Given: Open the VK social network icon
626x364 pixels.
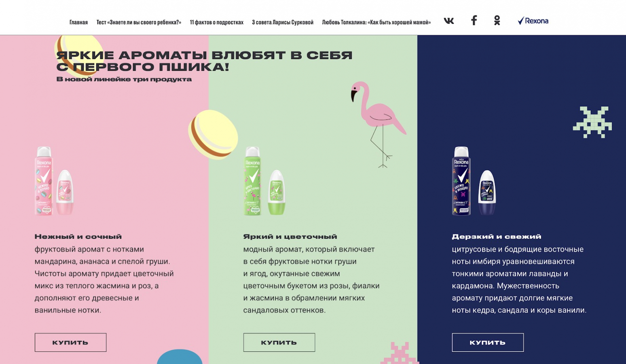Looking at the screenshot, I should [x=449, y=21].
